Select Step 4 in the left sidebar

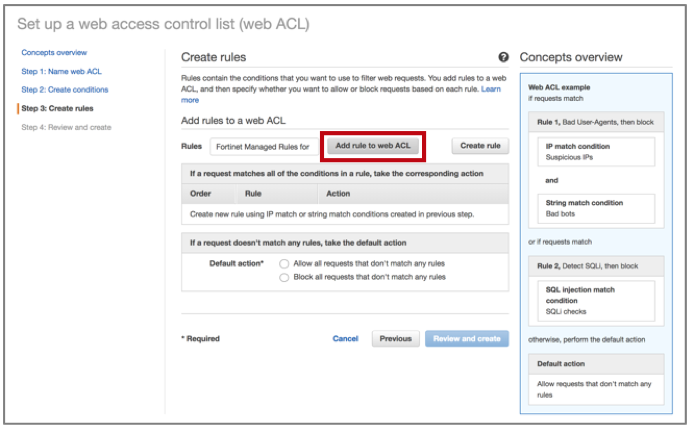pos(66,127)
